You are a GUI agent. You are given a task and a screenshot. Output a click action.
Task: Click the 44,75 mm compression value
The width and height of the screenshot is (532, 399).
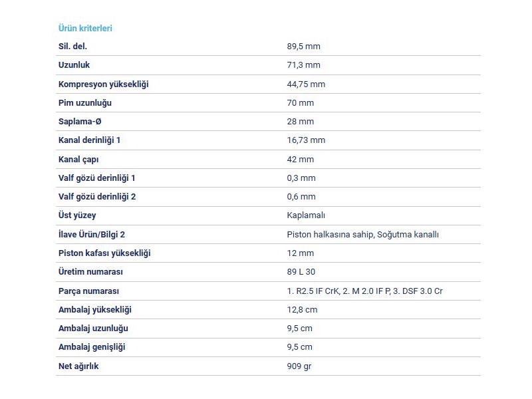coord(306,84)
